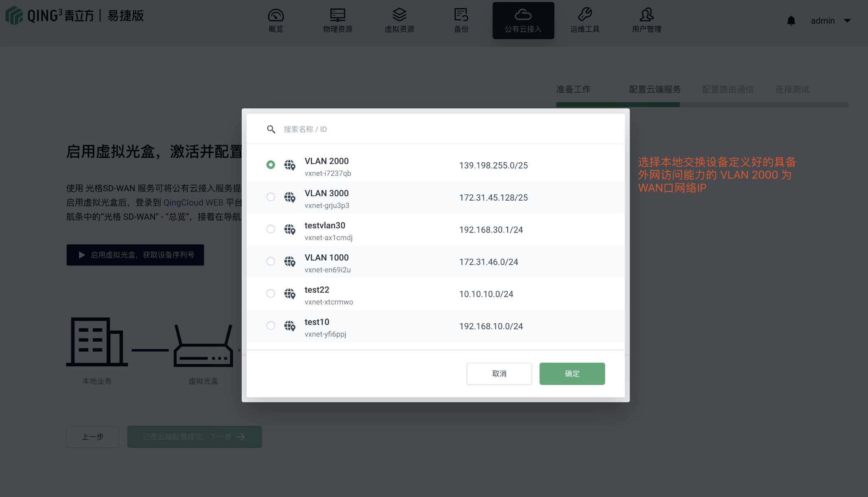Select the testvlan30 radio button
The height and width of the screenshot is (497, 868).
tap(271, 229)
